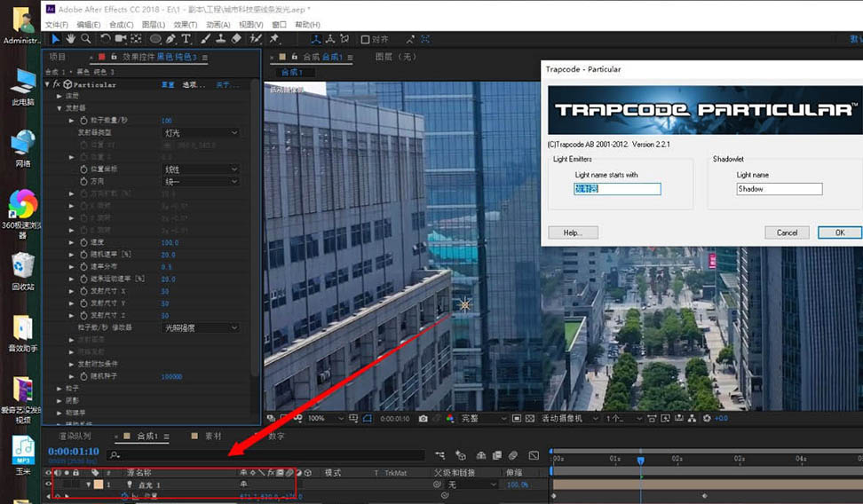Open the 100% magnification dropdown

click(x=325, y=419)
